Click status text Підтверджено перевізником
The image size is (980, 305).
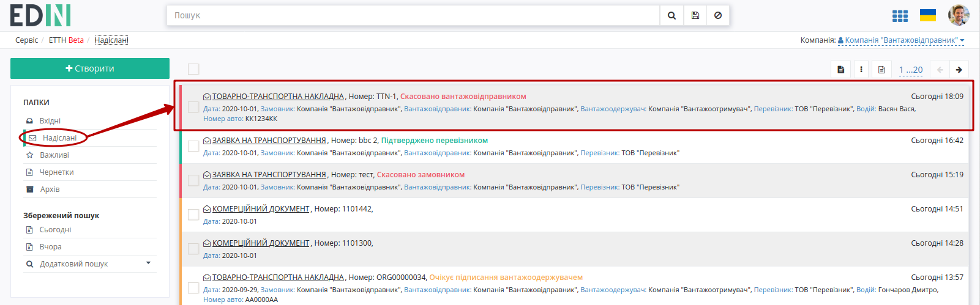pos(435,141)
